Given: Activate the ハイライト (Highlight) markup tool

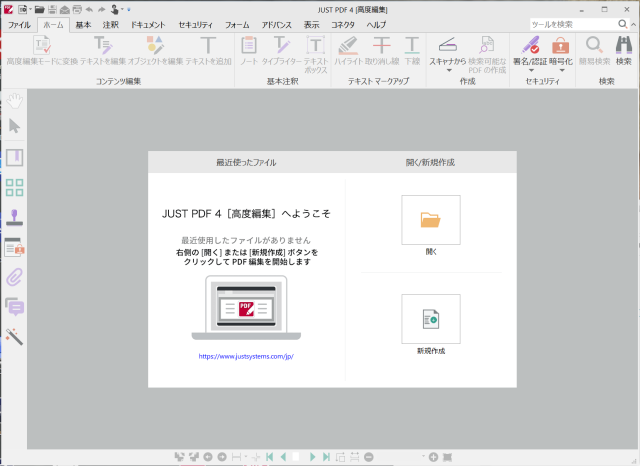Looking at the screenshot, I should click(348, 45).
